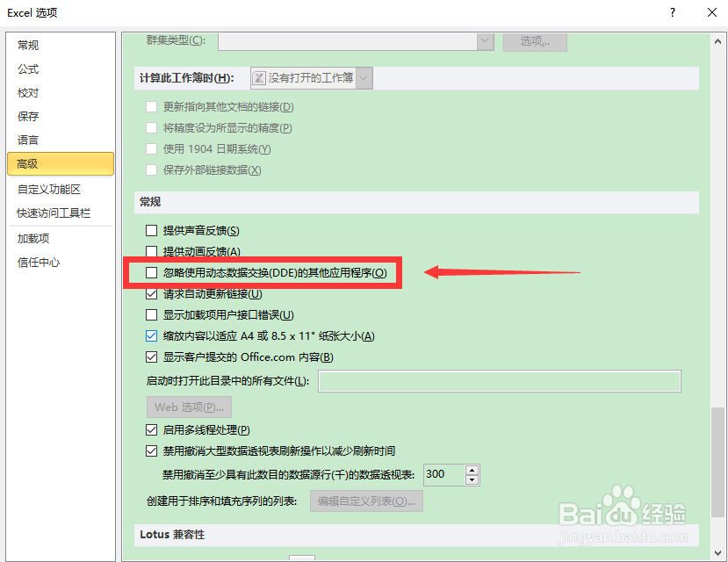
Task: Uncheck 显示客户提交的 Office.com 内容
Action: (x=151, y=357)
